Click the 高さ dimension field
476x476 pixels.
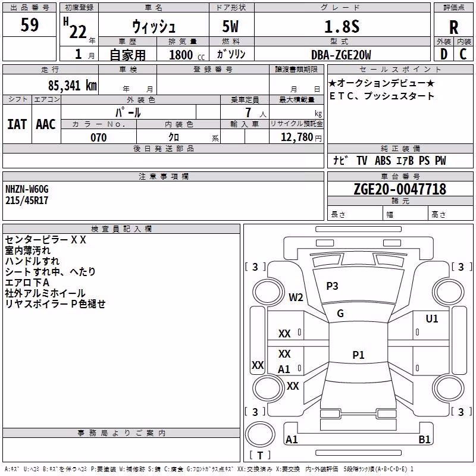450,214
